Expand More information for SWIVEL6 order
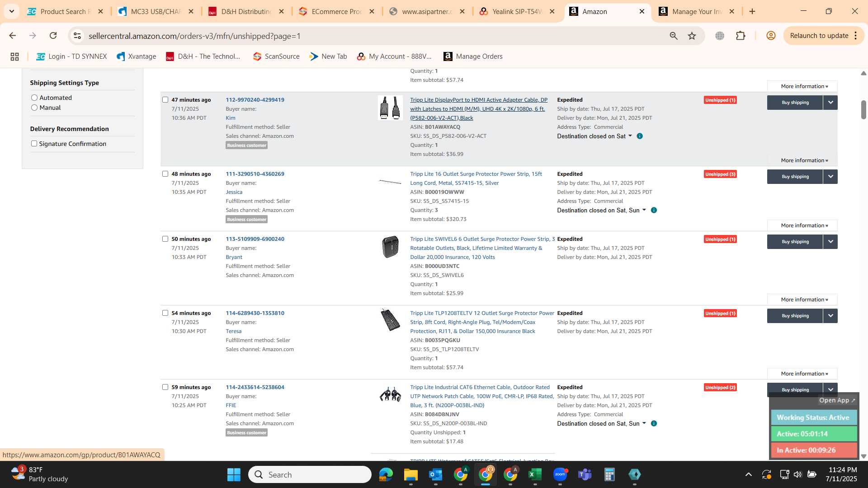This screenshot has height=488, width=868. click(x=802, y=300)
